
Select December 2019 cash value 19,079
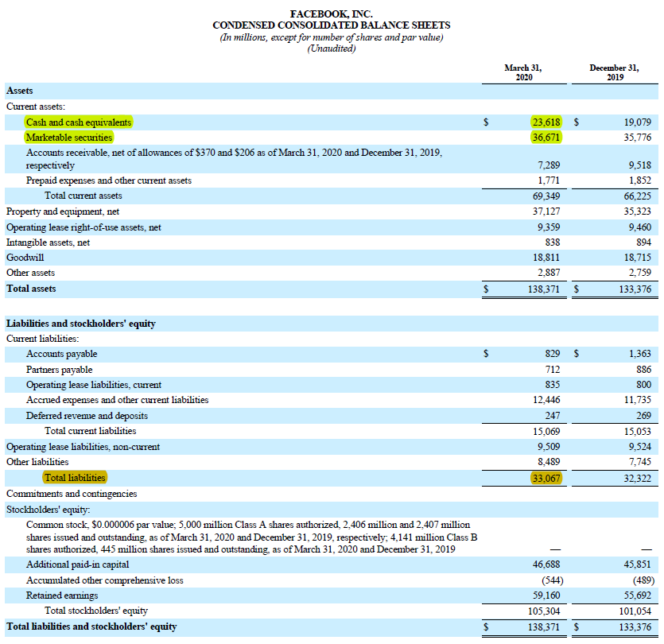[637, 122]
